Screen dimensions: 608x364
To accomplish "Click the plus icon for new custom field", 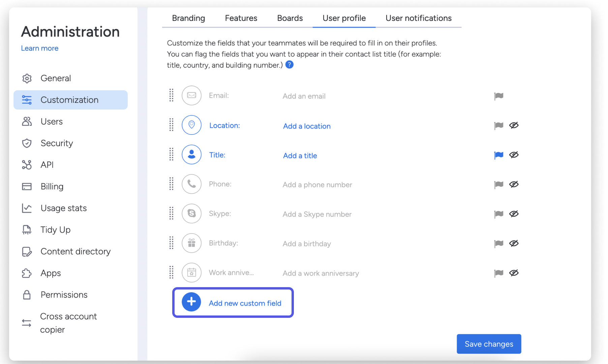I will click(191, 302).
